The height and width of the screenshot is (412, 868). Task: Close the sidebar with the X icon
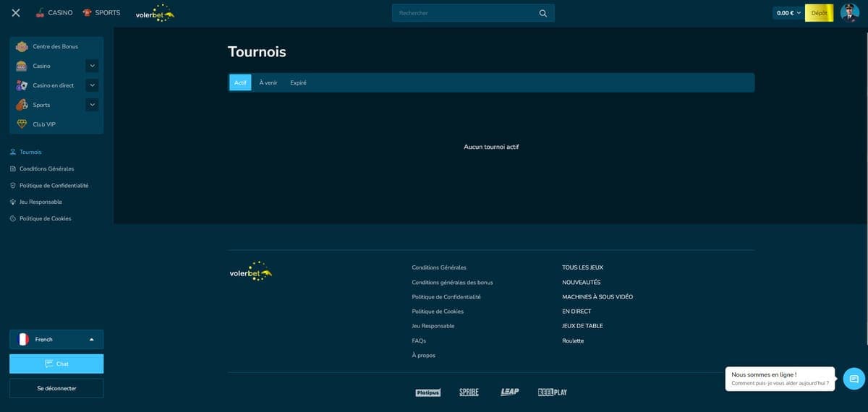coord(16,13)
